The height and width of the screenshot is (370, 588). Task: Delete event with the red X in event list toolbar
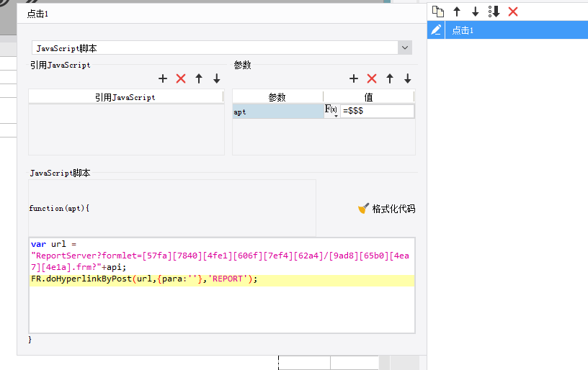tap(513, 12)
